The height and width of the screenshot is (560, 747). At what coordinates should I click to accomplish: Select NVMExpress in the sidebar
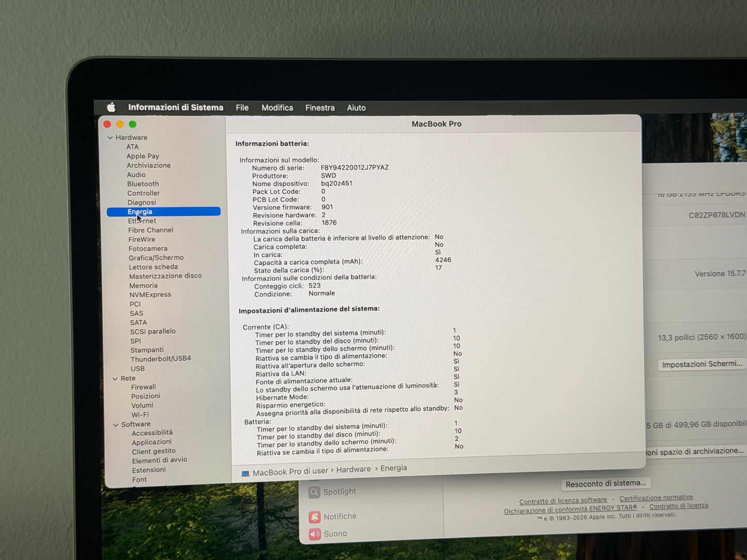pyautogui.click(x=150, y=294)
